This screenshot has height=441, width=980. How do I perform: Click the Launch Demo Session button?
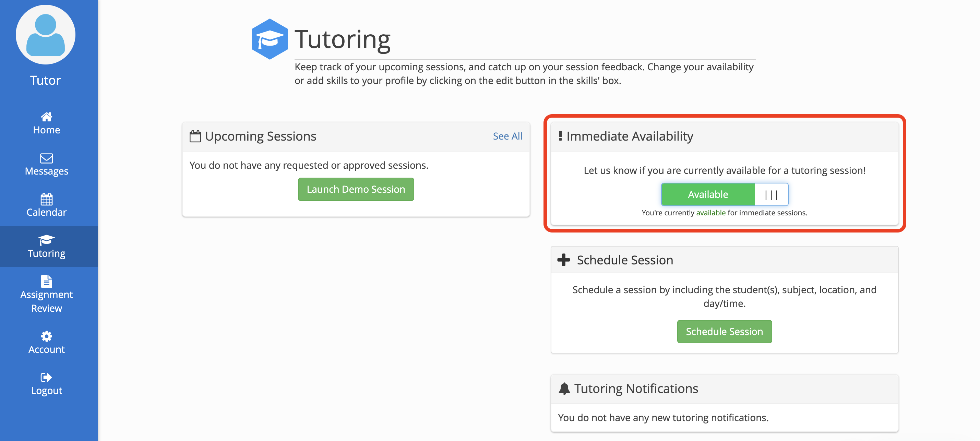tap(355, 189)
